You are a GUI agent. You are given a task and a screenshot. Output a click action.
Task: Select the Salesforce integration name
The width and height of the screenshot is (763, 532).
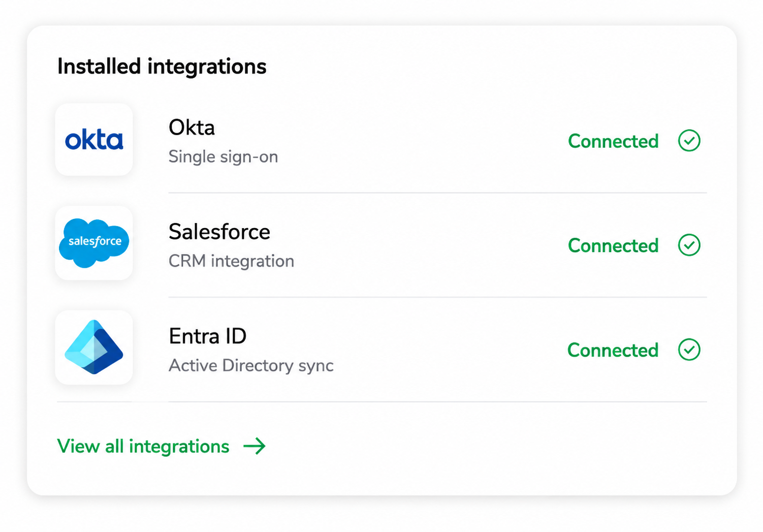(219, 232)
